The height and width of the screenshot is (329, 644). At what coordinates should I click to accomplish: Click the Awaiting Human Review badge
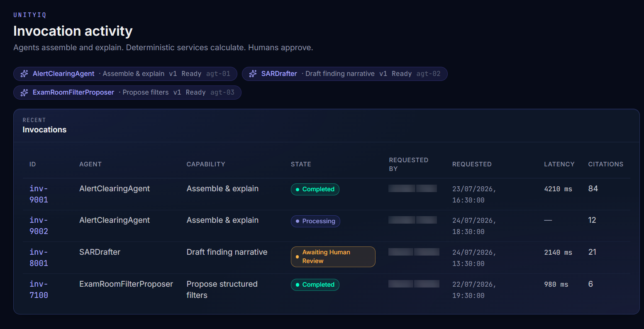pos(333,257)
